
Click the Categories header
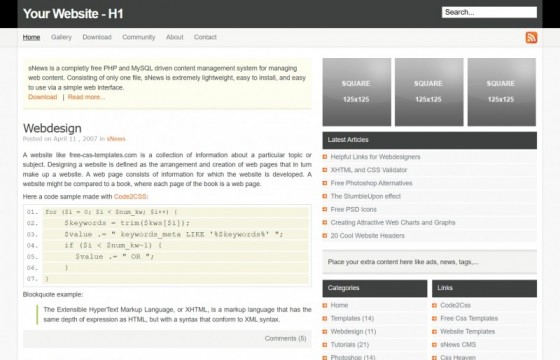[x=375, y=288]
